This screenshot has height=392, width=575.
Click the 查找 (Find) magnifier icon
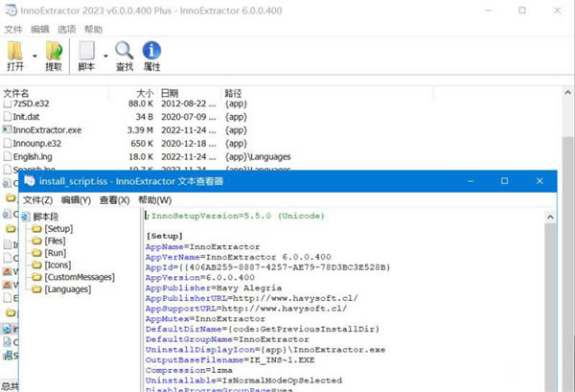125,52
